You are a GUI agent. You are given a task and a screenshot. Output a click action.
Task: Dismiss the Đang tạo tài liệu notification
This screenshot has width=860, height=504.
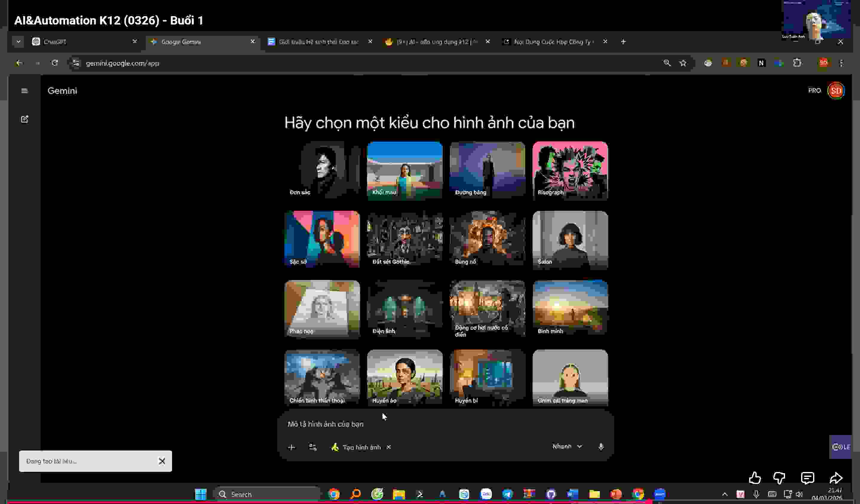click(x=162, y=461)
